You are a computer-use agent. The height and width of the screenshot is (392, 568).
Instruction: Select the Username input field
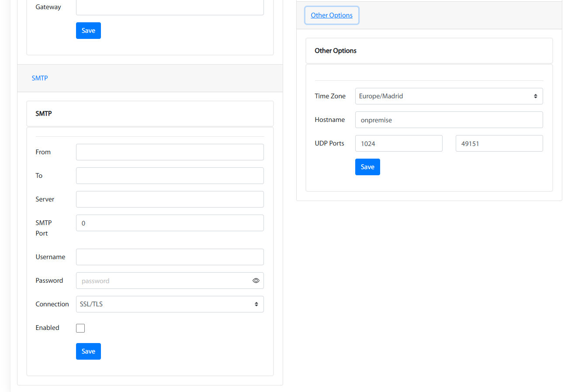click(170, 257)
